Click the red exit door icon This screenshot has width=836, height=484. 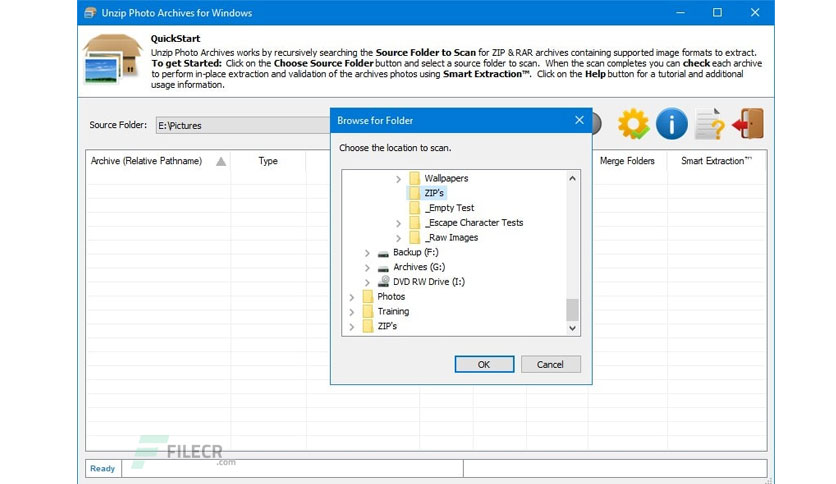(x=748, y=124)
